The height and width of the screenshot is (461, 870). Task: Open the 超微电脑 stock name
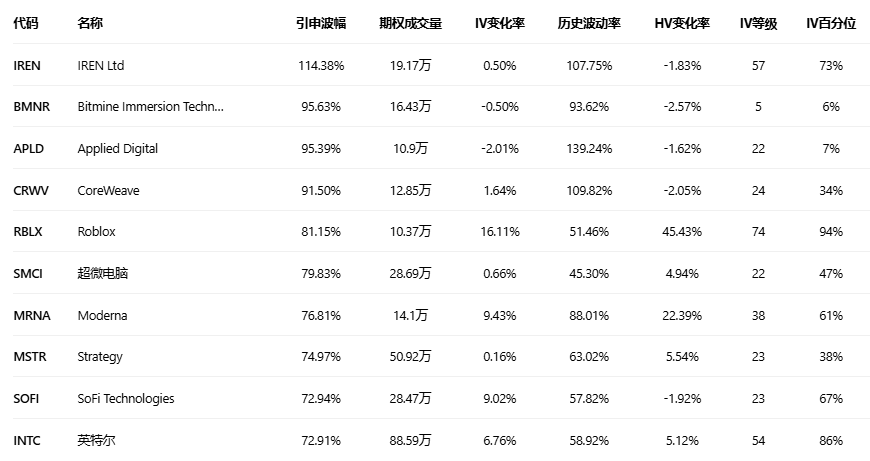[103, 273]
